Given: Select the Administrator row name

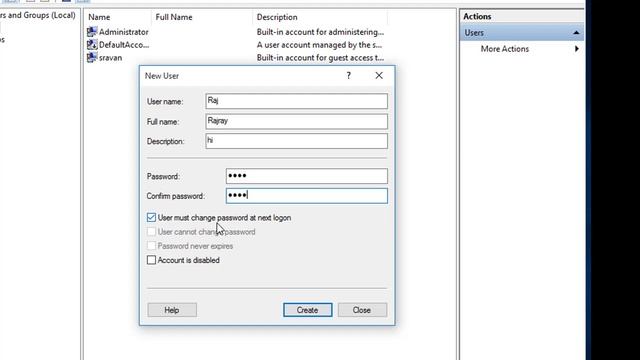Looking at the screenshot, I should click(124, 32).
